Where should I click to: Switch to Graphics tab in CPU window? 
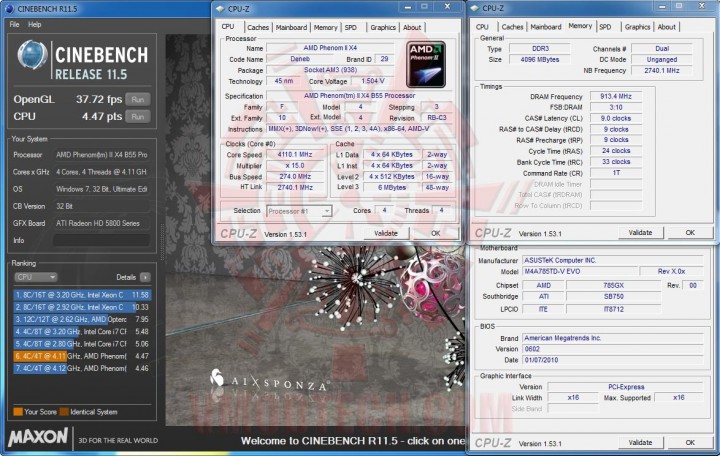pyautogui.click(x=383, y=28)
